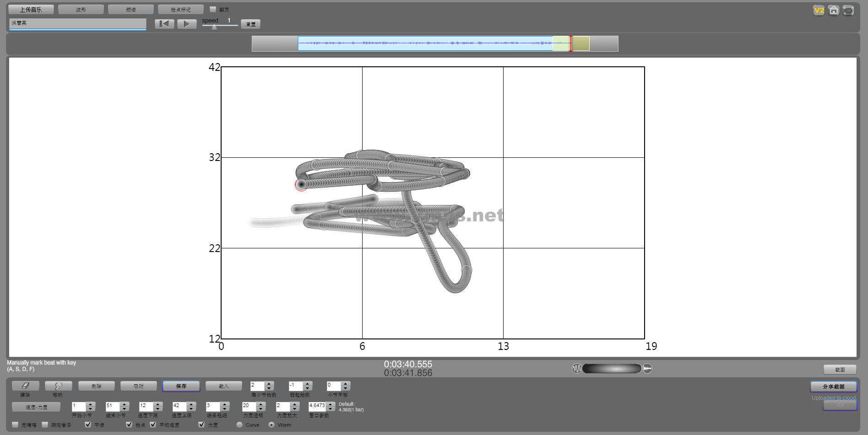Rewind to start with skip-back button
The height and width of the screenshot is (435, 868).
[164, 24]
